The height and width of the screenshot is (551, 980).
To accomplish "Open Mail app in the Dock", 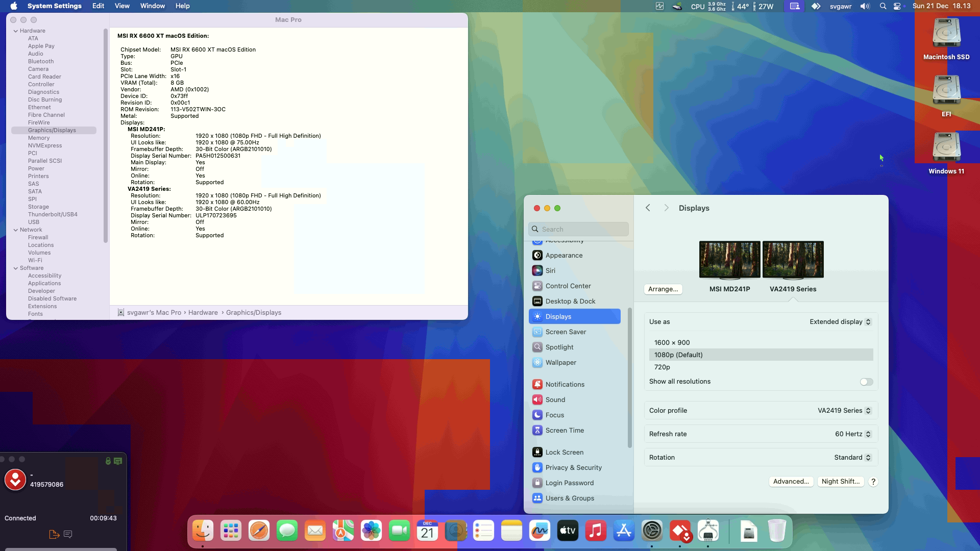I will point(315,531).
